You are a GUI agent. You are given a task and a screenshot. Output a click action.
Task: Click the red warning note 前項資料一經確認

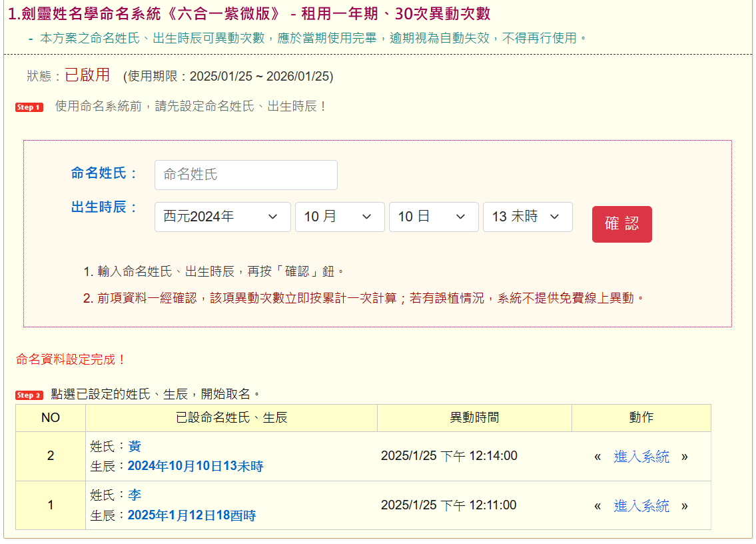click(x=364, y=298)
